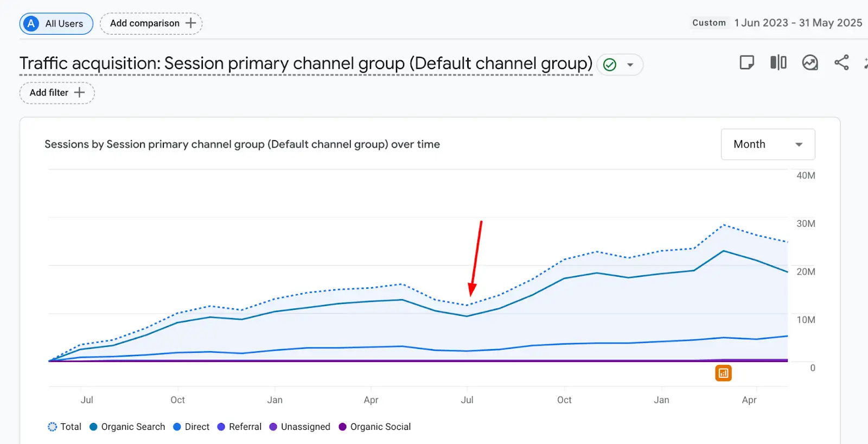Toggle the Direct legend series
This screenshot has height=444, width=868.
[x=191, y=427]
